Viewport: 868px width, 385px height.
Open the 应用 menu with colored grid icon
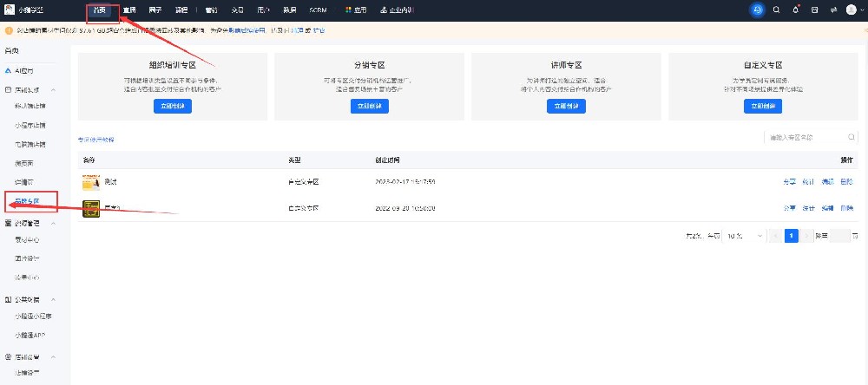[356, 10]
